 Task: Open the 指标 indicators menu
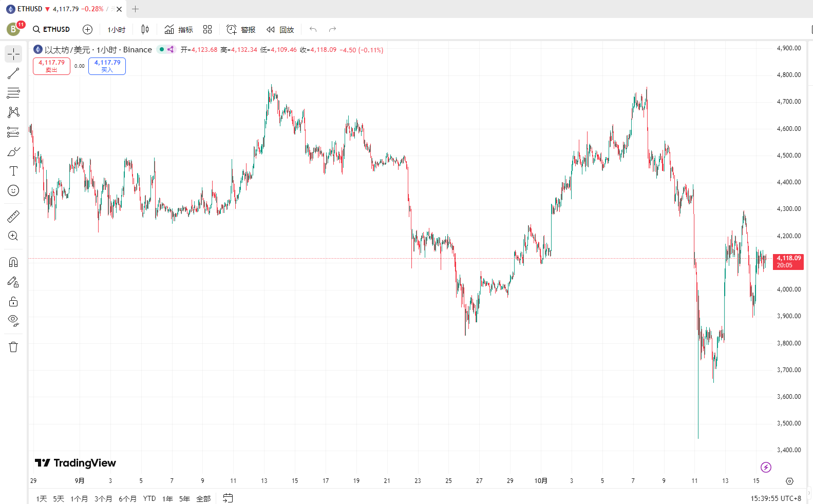pos(179,30)
